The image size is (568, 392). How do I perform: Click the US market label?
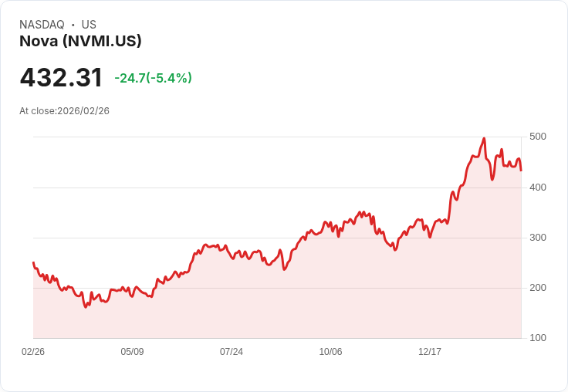89,25
